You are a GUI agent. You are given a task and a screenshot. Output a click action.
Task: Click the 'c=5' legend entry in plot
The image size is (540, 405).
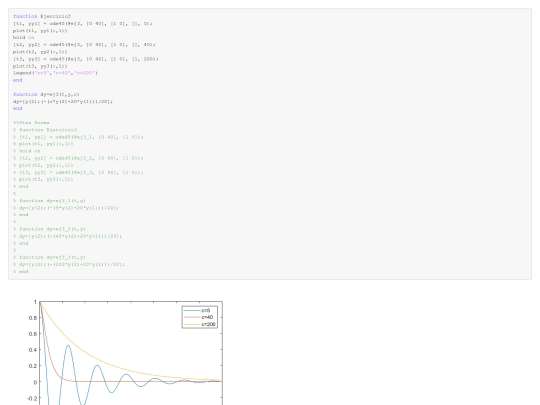197,310
